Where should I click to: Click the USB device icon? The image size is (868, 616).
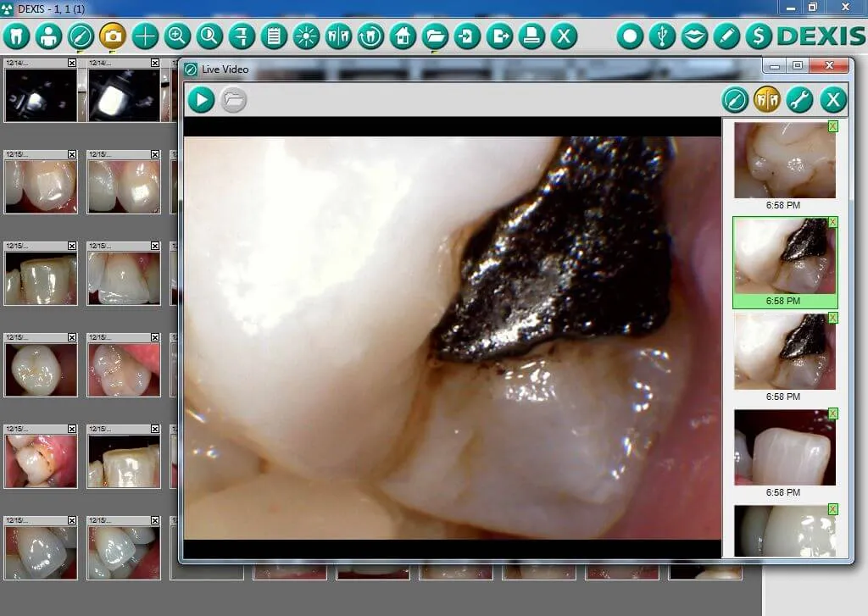(660, 37)
